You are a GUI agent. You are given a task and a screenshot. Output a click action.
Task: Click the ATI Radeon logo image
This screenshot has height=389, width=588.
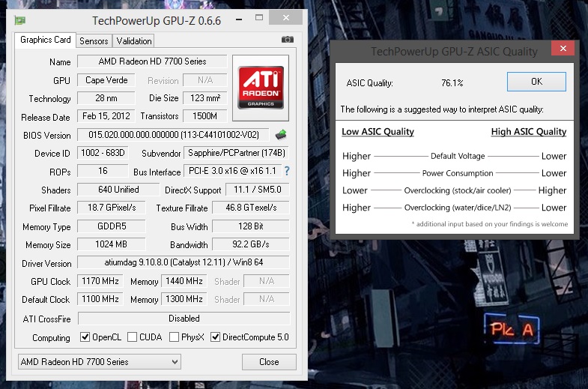click(x=261, y=88)
